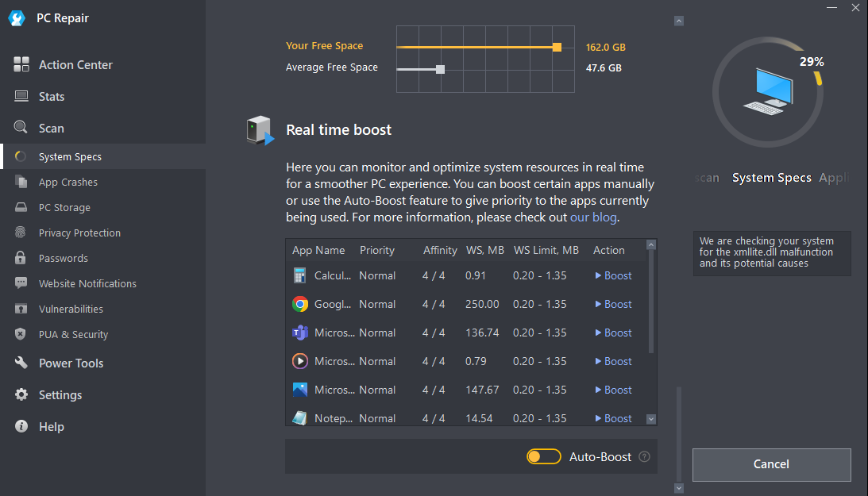Click the 47.6 GB average value

[x=604, y=68]
